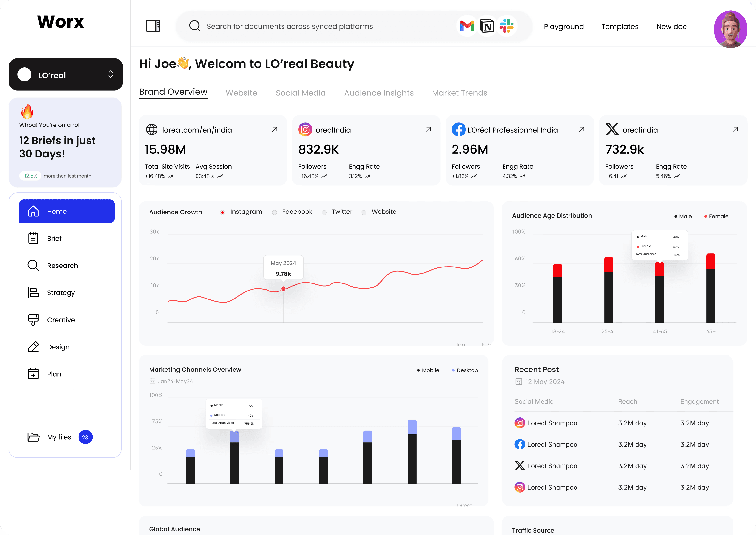Viewport: 756px width, 535px height.
Task: Open the Jan24-May24 date range picker
Action: [171, 381]
